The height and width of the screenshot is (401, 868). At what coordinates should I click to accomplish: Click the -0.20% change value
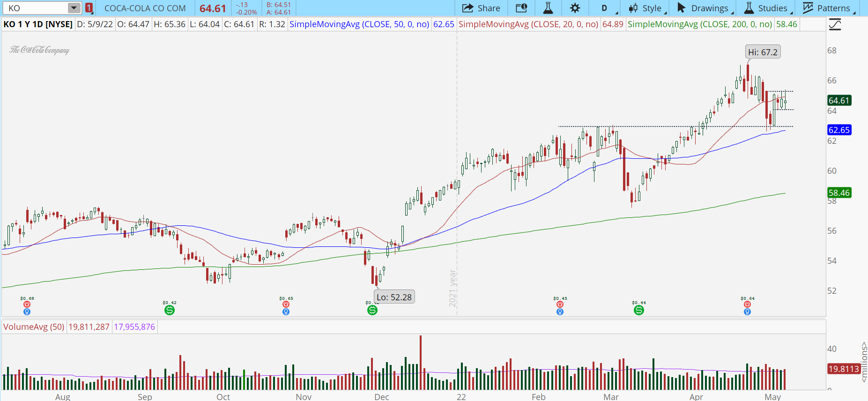click(x=246, y=12)
